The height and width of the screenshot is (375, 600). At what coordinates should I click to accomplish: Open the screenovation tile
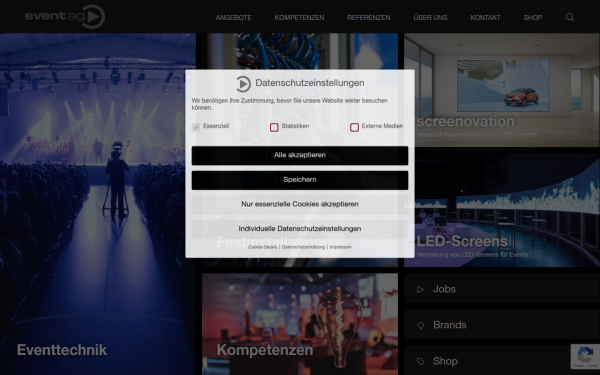point(502,90)
